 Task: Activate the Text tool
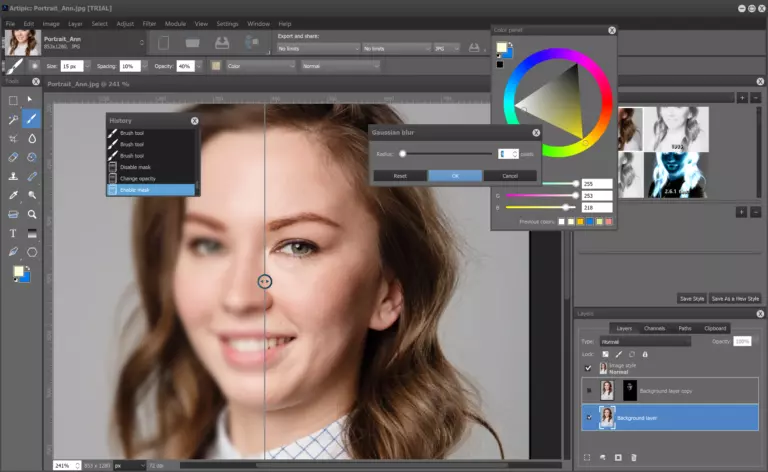tap(13, 233)
